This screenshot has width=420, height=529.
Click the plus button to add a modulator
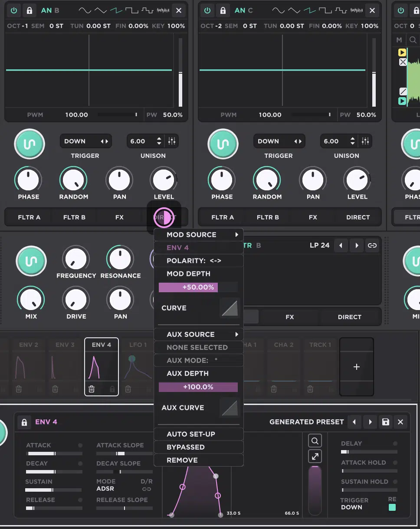pos(356,367)
